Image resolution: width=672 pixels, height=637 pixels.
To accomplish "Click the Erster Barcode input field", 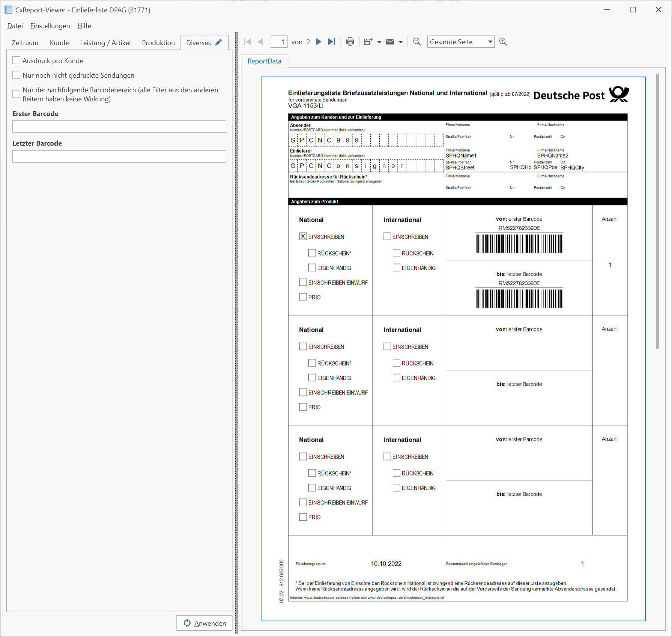I will click(x=119, y=126).
